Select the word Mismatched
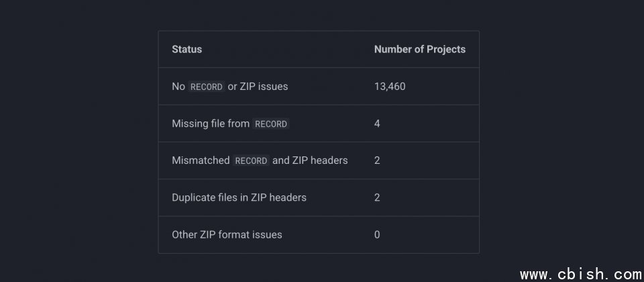Screen dimensions: 644x282 pos(201,160)
